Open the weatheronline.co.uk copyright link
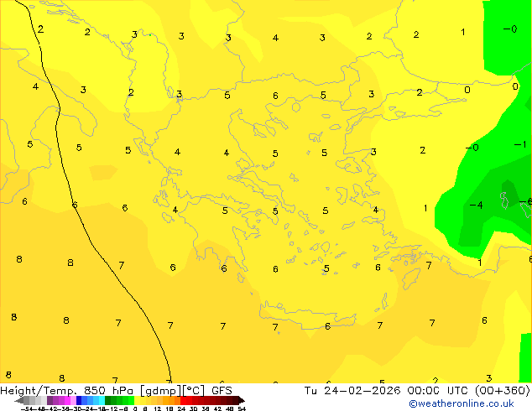This screenshot has width=532, height=411. (x=462, y=403)
